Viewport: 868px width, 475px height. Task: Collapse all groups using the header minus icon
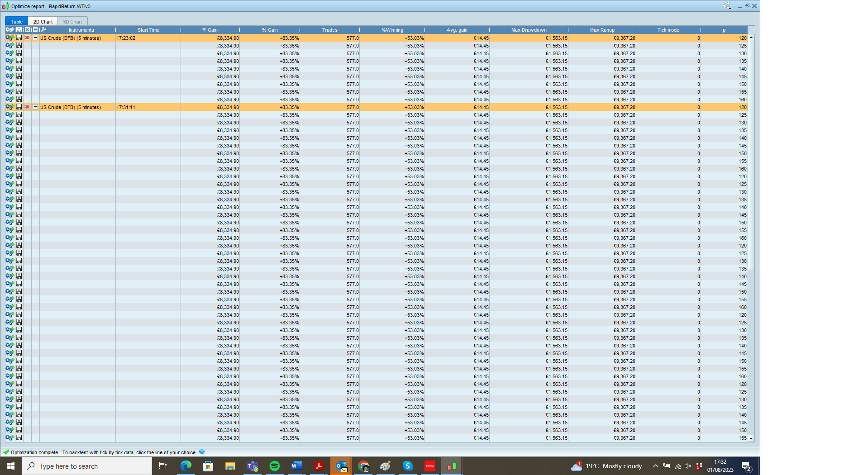click(35, 30)
